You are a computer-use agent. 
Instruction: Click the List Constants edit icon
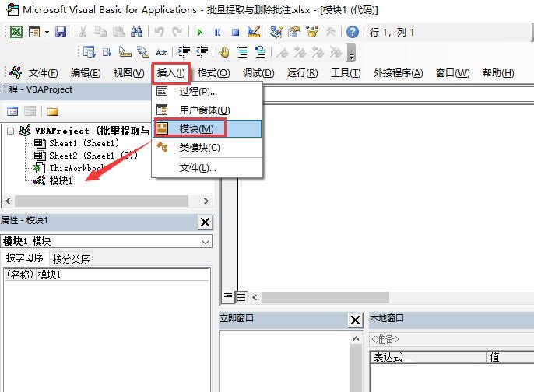(x=107, y=52)
